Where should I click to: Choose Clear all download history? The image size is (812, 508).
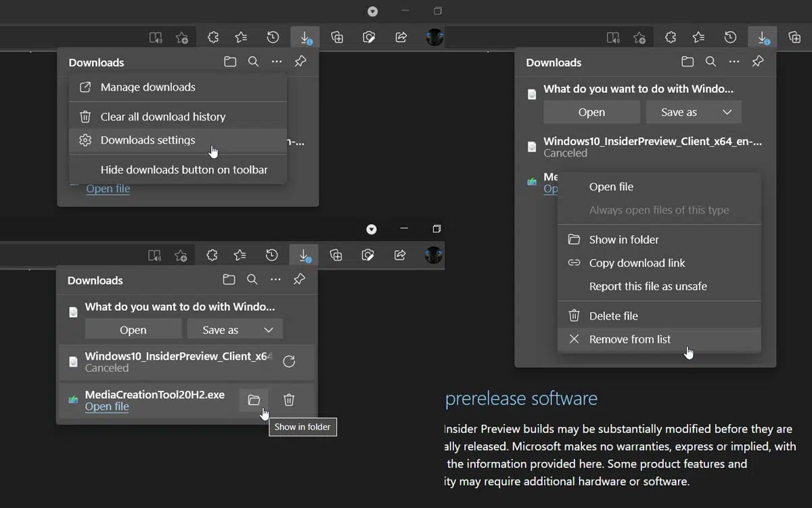178,117
